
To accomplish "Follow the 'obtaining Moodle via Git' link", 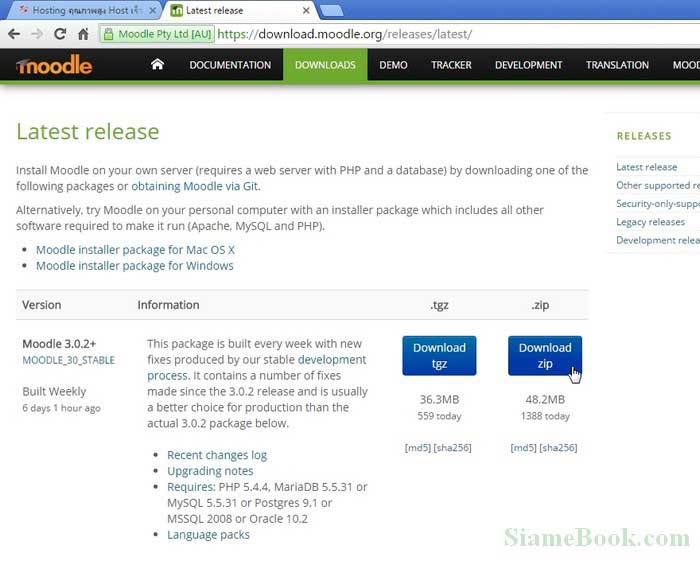I will pyautogui.click(x=195, y=186).
